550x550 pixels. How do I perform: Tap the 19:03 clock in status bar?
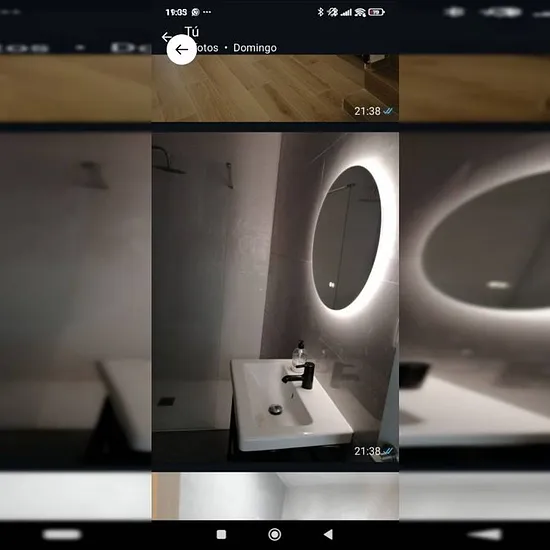tap(176, 12)
